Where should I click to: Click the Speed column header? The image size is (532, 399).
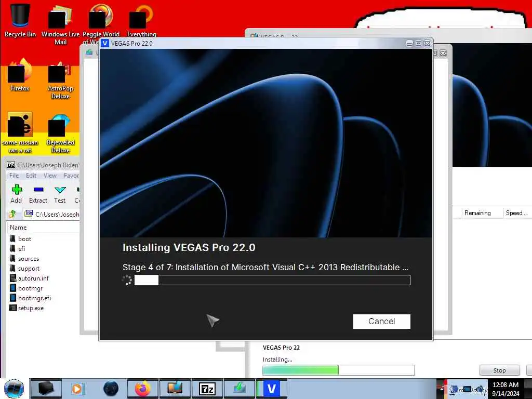pyautogui.click(x=516, y=212)
